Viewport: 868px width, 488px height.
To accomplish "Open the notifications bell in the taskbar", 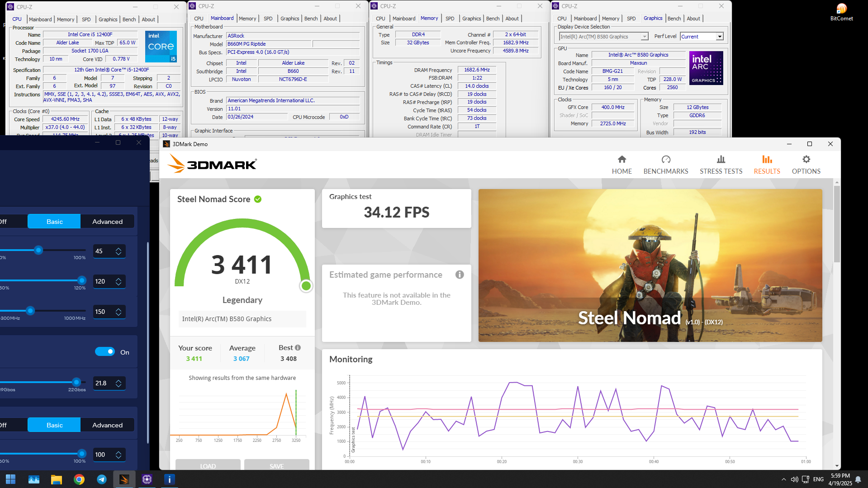I will [858, 479].
